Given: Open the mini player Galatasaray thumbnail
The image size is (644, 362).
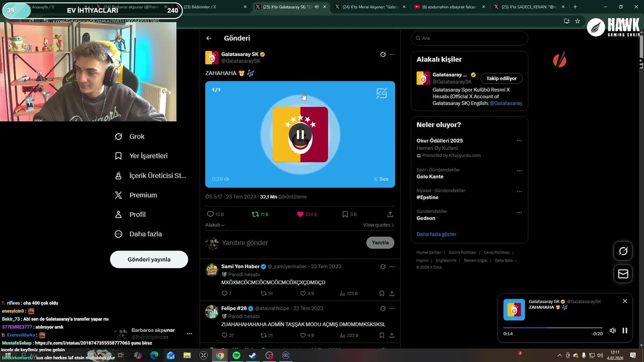Looking at the screenshot, I should (514, 310).
